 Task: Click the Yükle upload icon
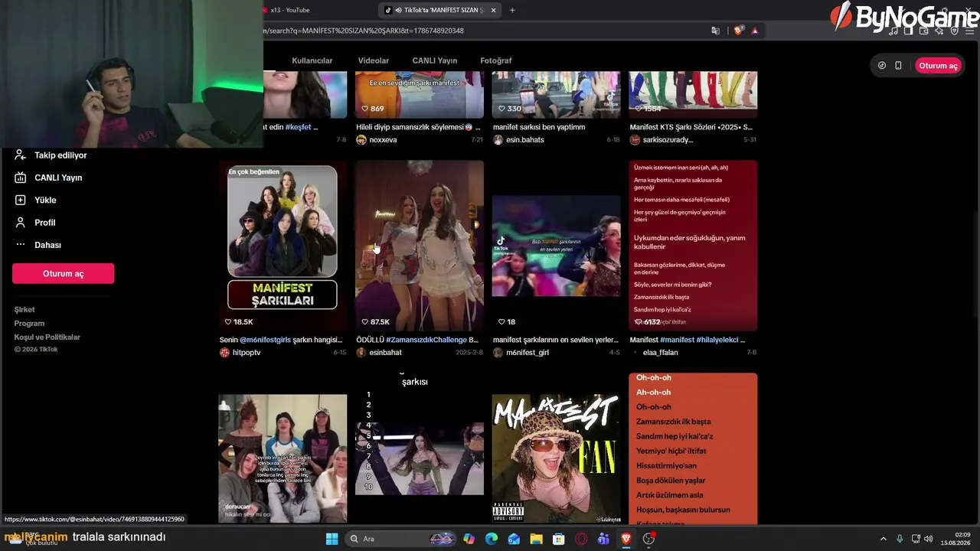21,200
